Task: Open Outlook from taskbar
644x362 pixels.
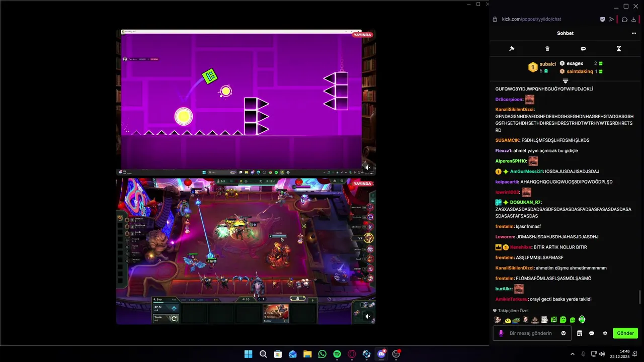Action: (x=293, y=354)
